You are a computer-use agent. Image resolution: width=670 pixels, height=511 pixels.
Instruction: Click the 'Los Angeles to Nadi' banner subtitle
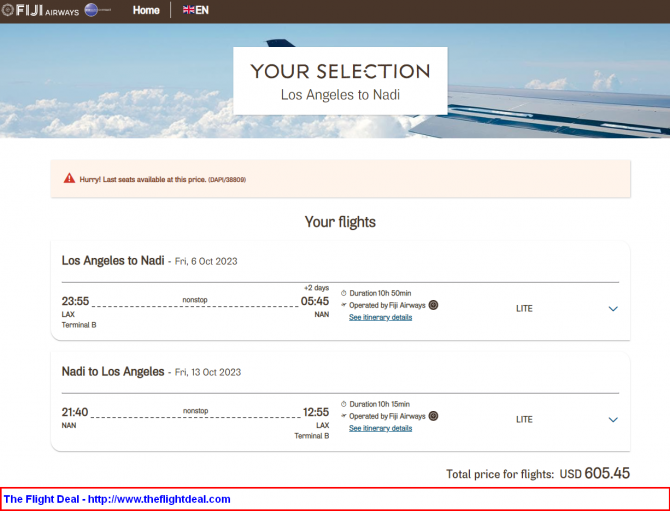pyautogui.click(x=340, y=94)
